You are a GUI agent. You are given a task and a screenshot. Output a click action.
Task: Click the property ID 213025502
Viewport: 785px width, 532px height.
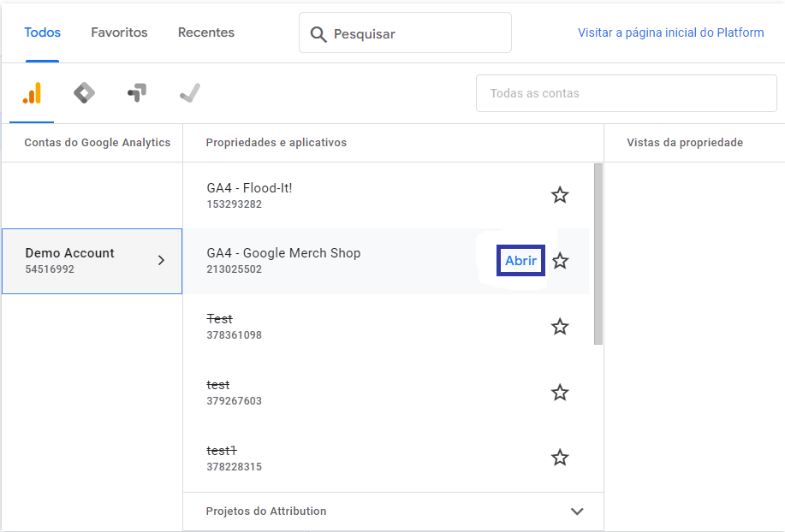point(235,269)
